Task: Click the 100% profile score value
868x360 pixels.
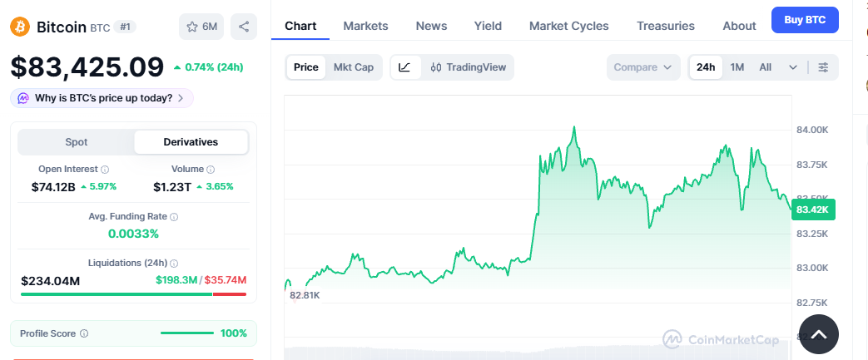Action: tap(234, 333)
